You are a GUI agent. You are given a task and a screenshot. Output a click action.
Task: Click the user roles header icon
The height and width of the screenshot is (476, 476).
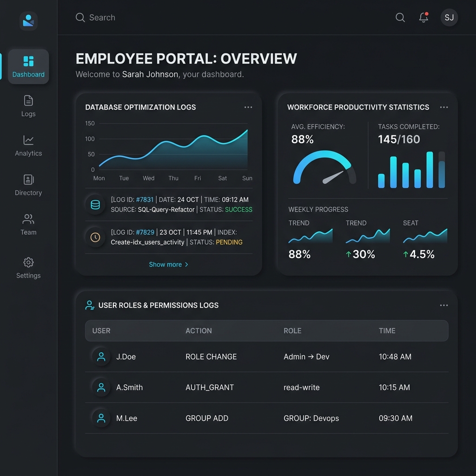tap(90, 305)
